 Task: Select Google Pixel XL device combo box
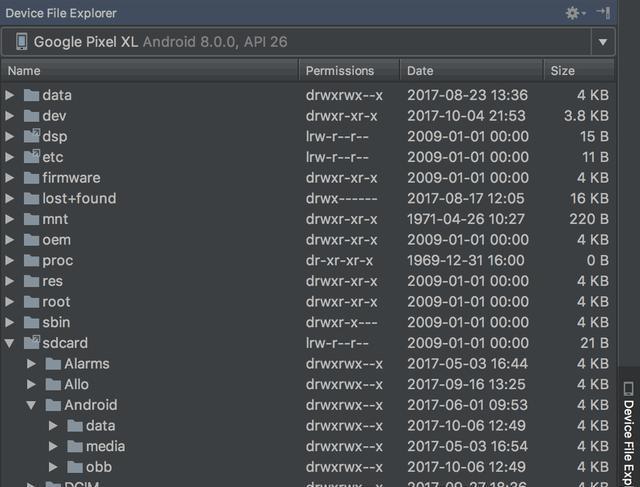pyautogui.click(x=308, y=42)
